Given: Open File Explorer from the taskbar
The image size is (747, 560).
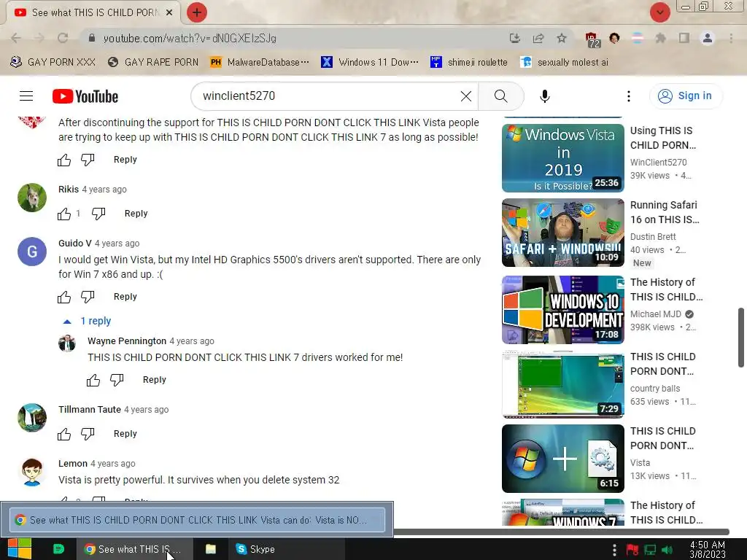Looking at the screenshot, I should pos(211,549).
